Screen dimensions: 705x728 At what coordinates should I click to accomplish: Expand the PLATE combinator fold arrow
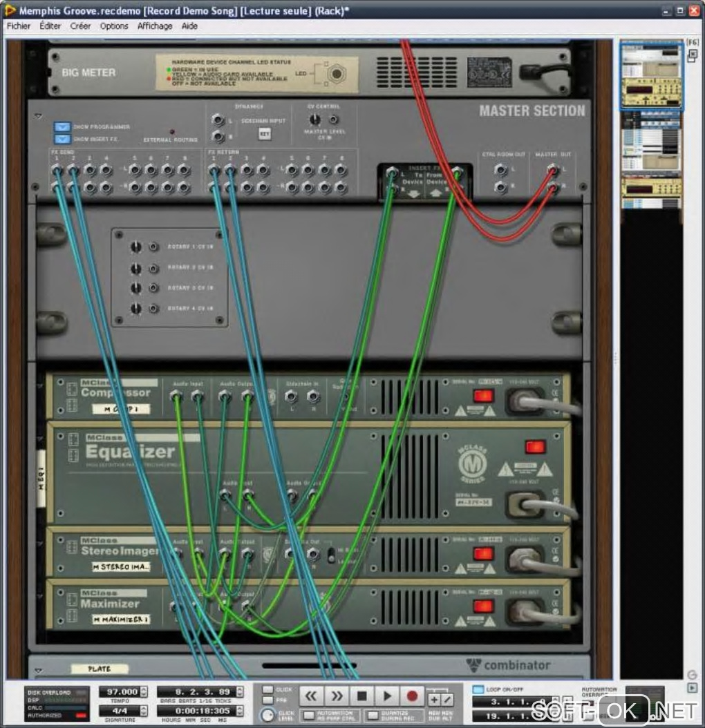tap(38, 670)
